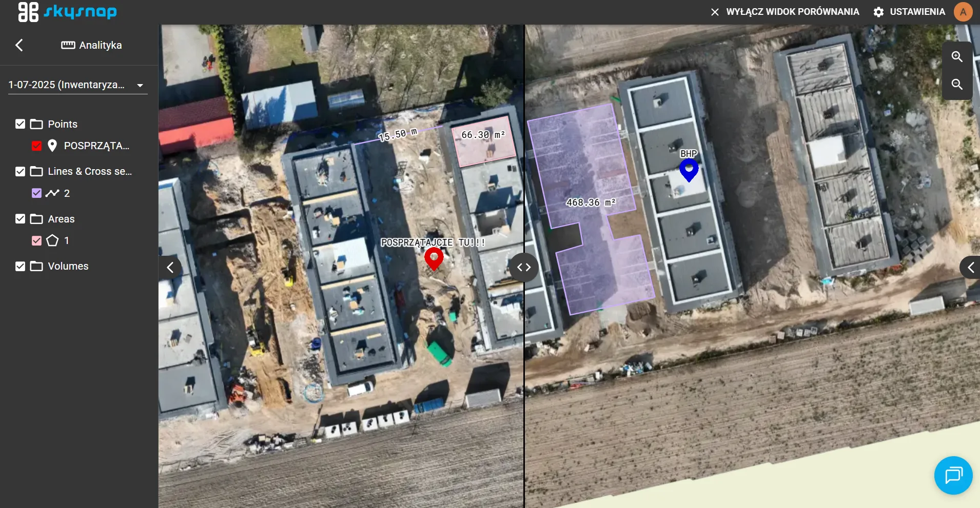The image size is (980, 508).
Task: Uncheck the Points folder checkbox
Action: tap(21, 124)
